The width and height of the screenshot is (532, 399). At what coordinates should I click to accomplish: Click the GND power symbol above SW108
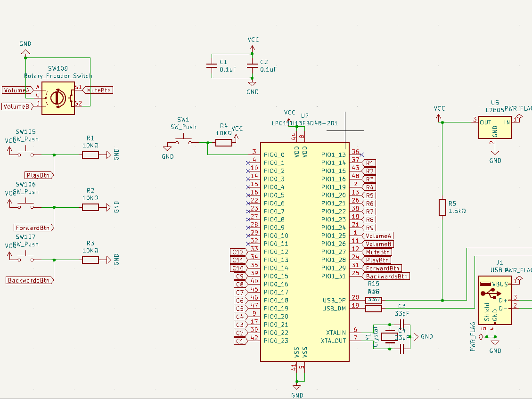(25, 52)
